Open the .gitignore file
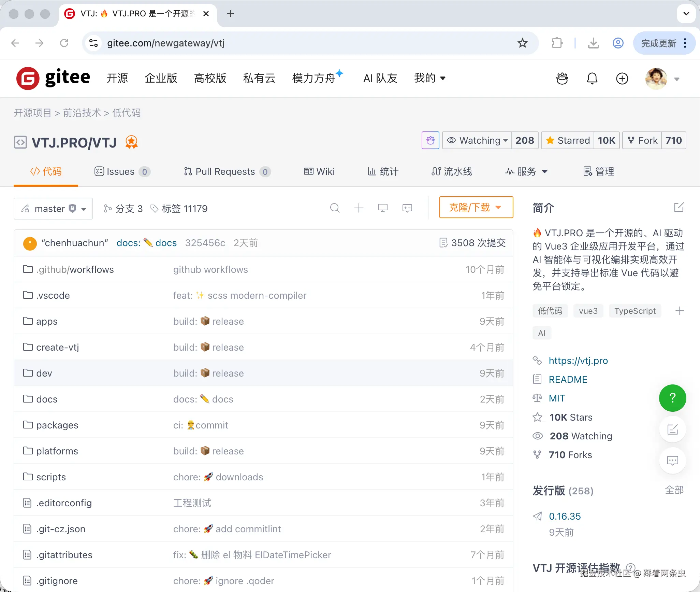 (57, 581)
